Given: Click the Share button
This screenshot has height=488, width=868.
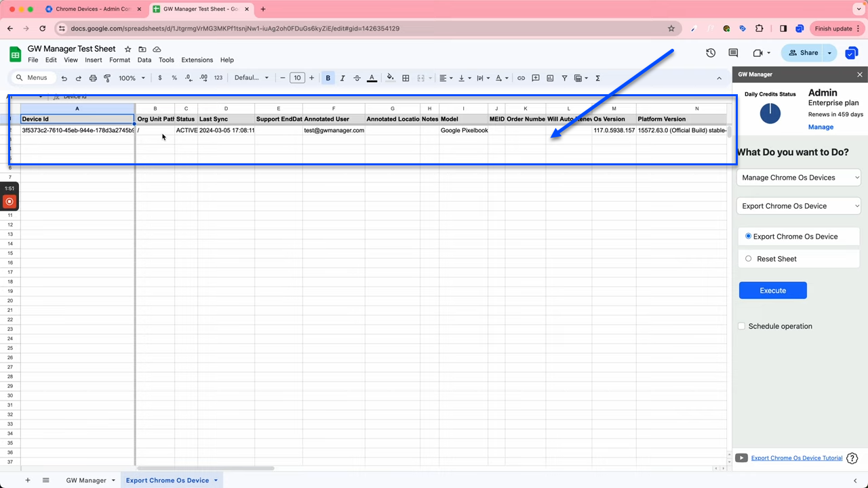Looking at the screenshot, I should 802,53.
